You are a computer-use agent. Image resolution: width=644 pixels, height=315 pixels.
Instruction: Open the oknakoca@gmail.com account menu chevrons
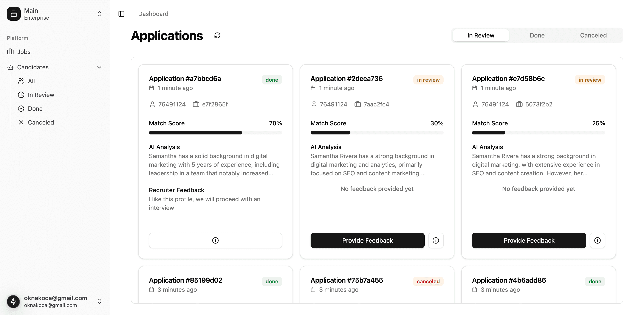click(99, 301)
